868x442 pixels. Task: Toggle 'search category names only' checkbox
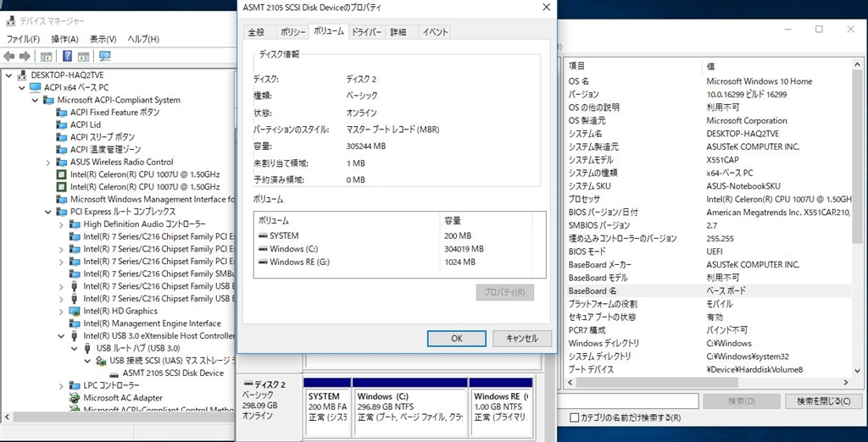(574, 417)
